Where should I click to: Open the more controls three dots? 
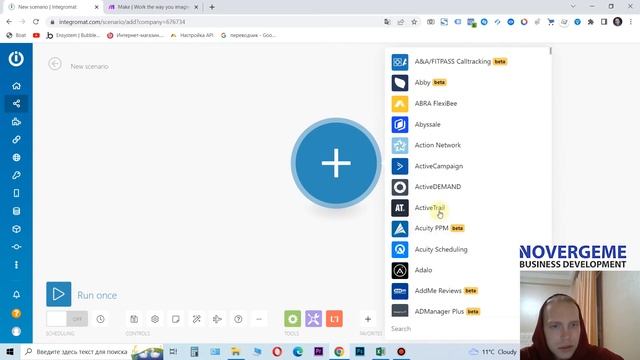(x=259, y=319)
